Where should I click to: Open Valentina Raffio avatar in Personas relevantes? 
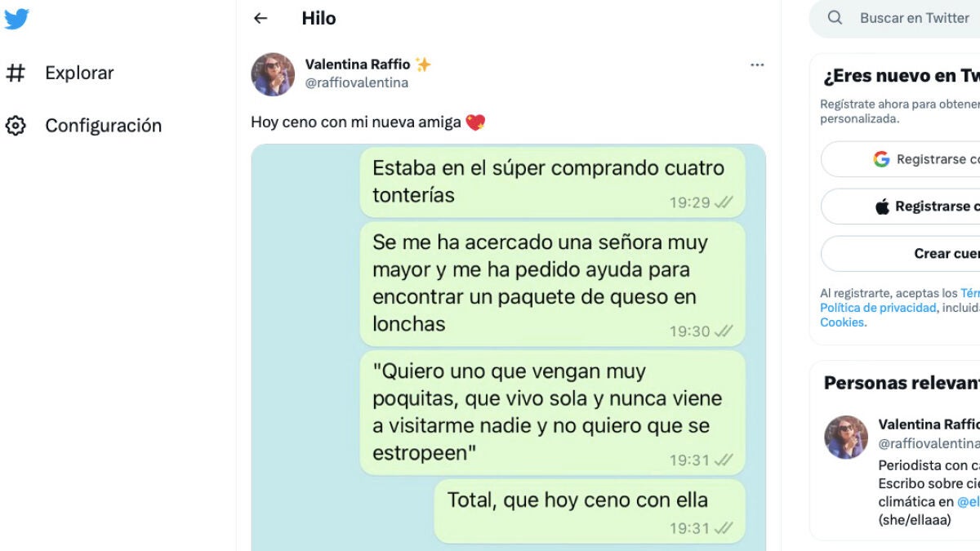pyautogui.click(x=846, y=437)
